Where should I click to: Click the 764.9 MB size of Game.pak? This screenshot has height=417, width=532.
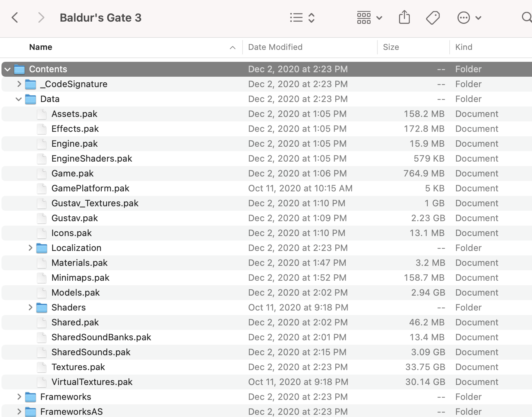click(x=424, y=174)
